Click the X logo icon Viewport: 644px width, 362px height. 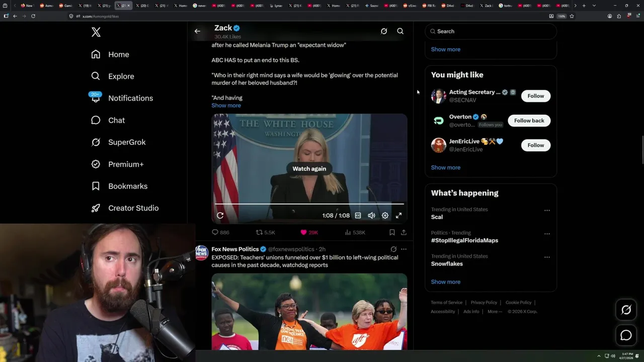[x=96, y=32]
